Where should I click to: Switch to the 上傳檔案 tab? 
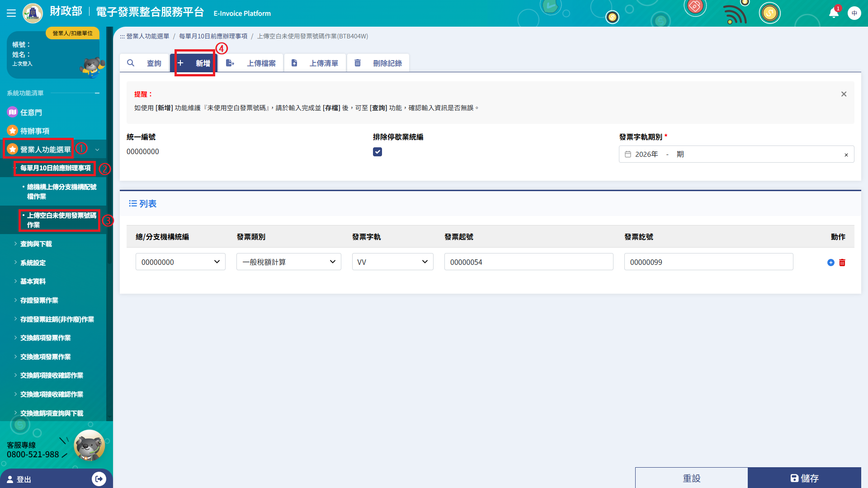tap(251, 63)
